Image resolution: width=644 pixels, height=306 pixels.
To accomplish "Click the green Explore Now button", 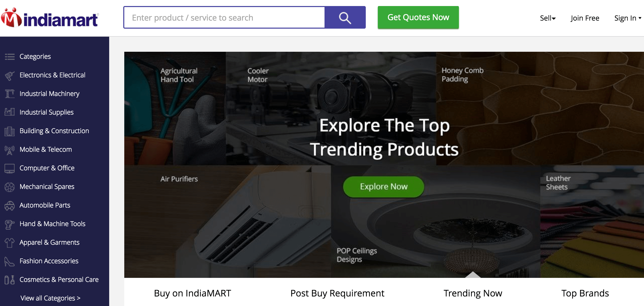I will pos(384,187).
